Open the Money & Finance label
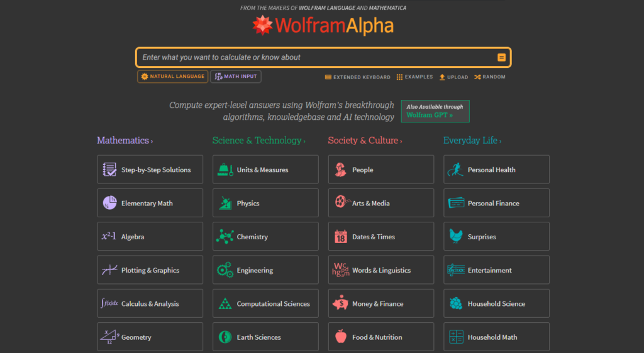 [378, 304]
